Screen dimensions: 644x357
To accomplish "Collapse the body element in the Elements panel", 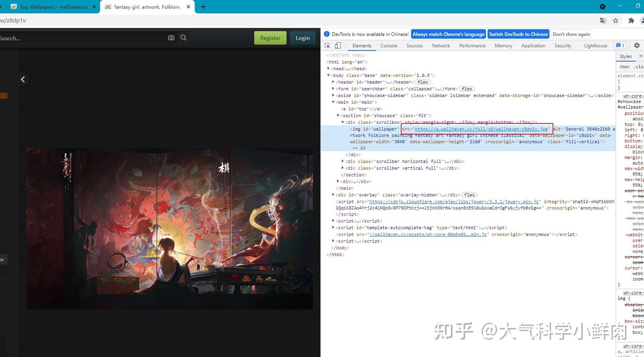I will [329, 75].
